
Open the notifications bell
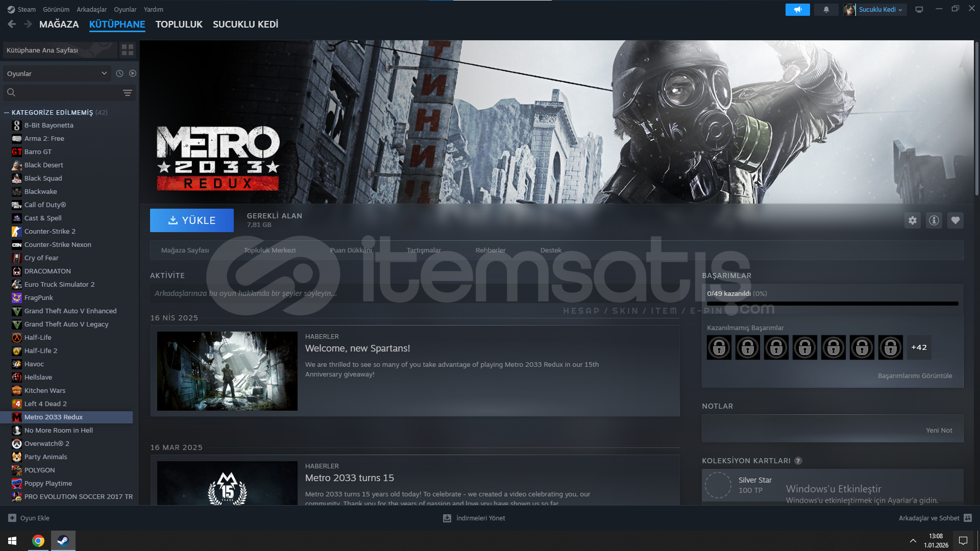826,10
